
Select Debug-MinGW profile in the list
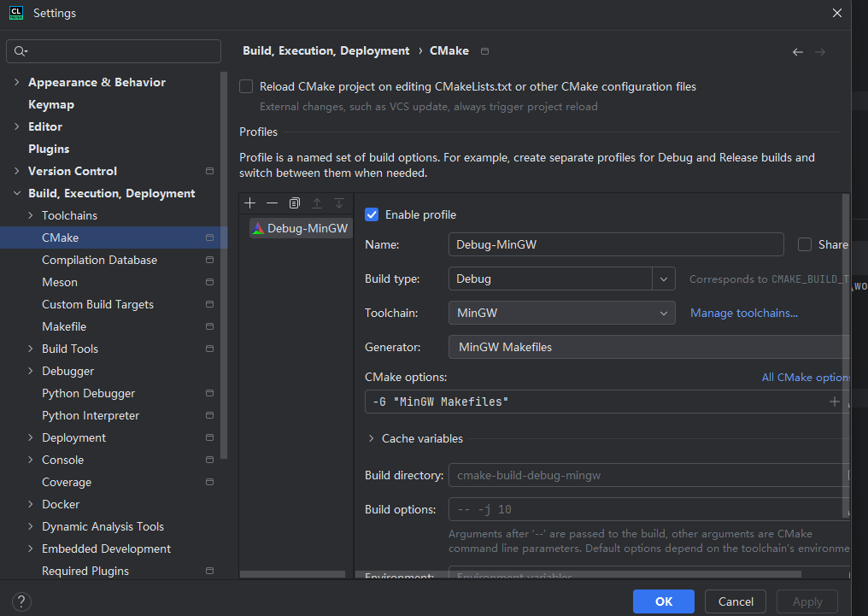click(x=301, y=228)
